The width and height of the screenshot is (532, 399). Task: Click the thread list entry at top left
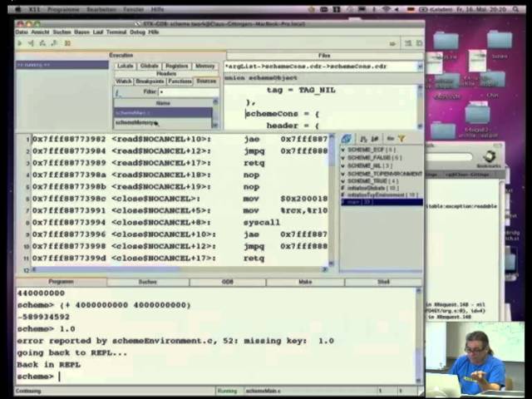62,65
